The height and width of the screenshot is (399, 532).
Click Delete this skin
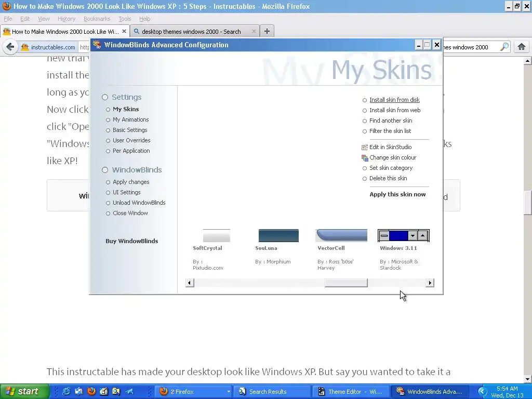tap(388, 179)
